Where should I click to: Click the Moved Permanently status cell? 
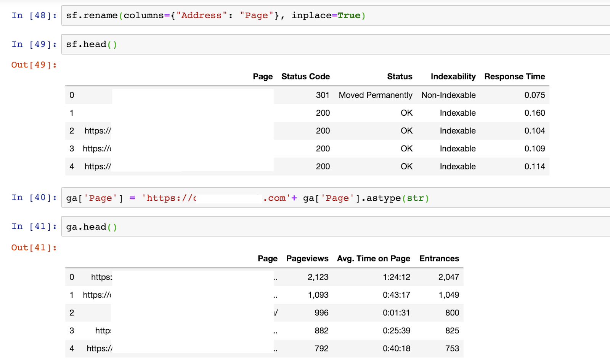pyautogui.click(x=376, y=95)
